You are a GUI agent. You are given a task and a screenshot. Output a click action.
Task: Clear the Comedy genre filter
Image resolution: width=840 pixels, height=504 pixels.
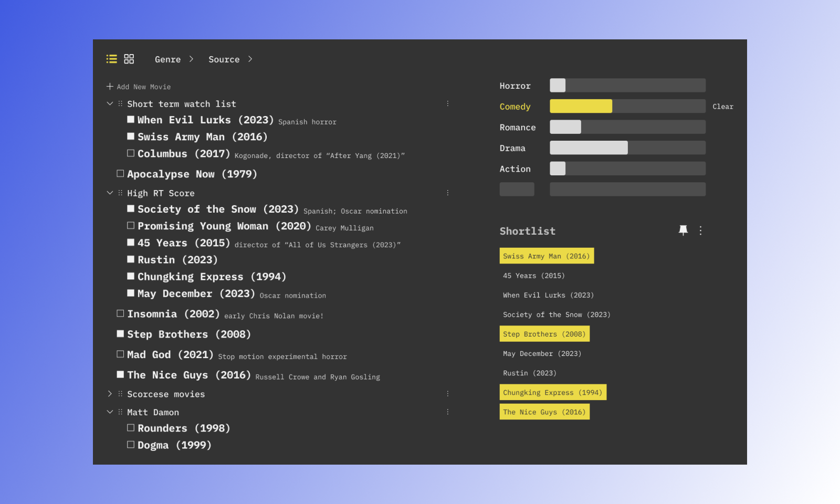(723, 107)
